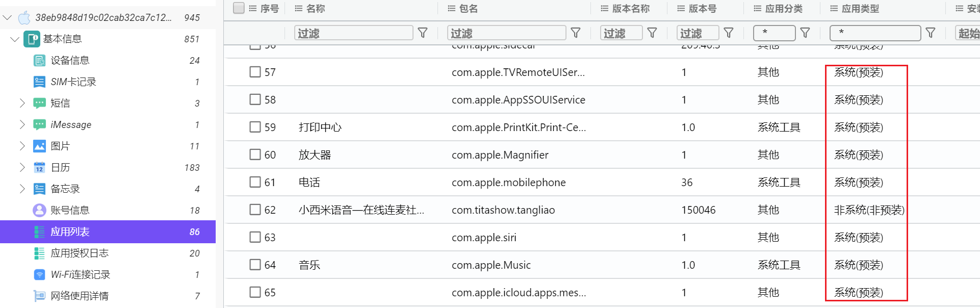Click the 小西米语音 app name cell

[362, 210]
